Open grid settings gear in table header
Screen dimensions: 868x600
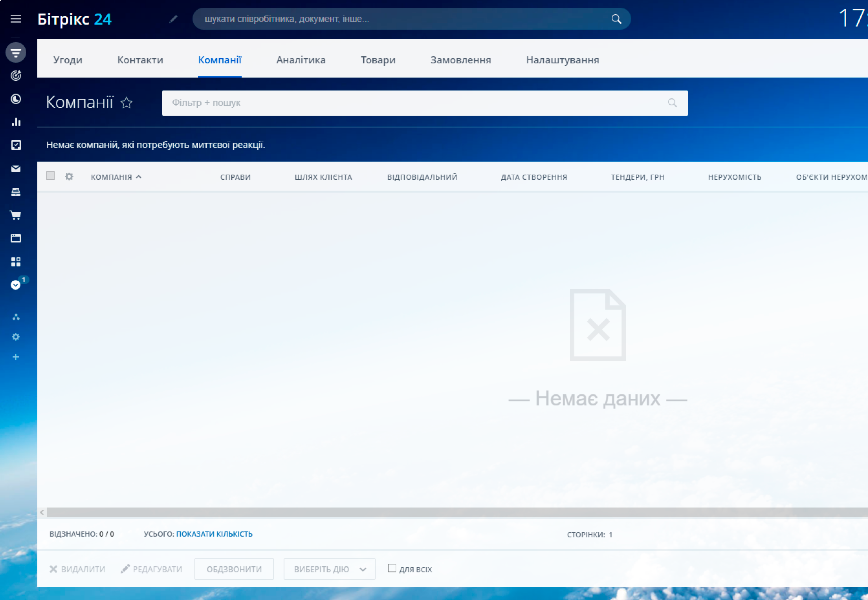[69, 177]
